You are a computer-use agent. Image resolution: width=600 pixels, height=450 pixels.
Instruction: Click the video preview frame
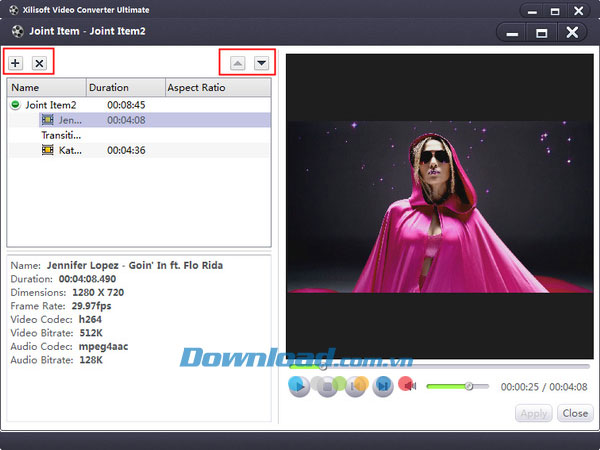tap(440, 206)
